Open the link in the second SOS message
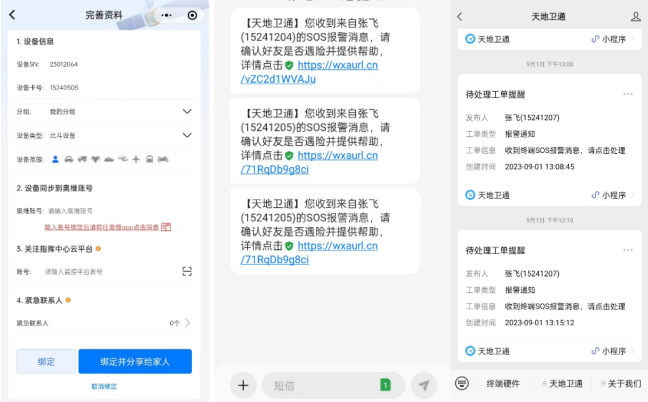Viewport: 648px width, 402px height. pyautogui.click(x=309, y=162)
